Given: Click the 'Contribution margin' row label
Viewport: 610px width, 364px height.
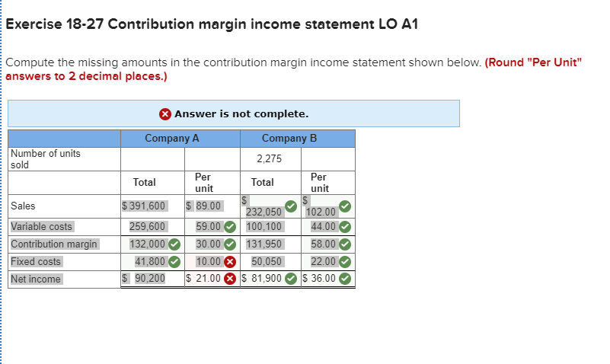Looking at the screenshot, I should point(54,244).
